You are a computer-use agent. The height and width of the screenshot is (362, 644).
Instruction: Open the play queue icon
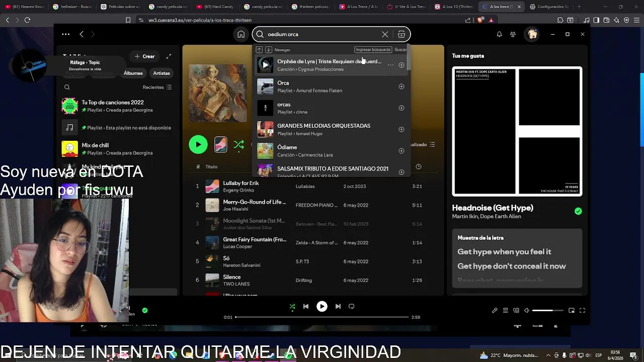(506, 311)
